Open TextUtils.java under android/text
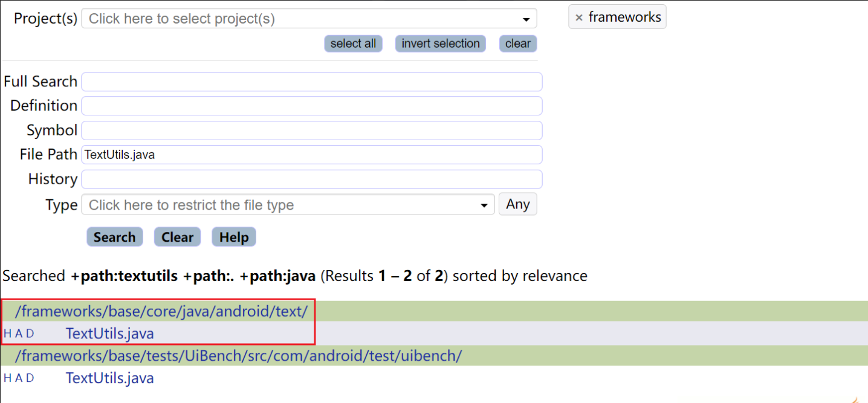 109,334
